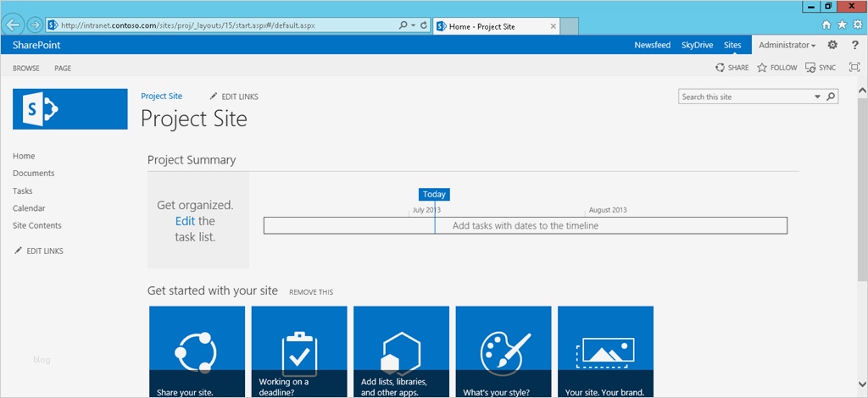
Task: Click the help question mark icon
Action: click(x=854, y=45)
